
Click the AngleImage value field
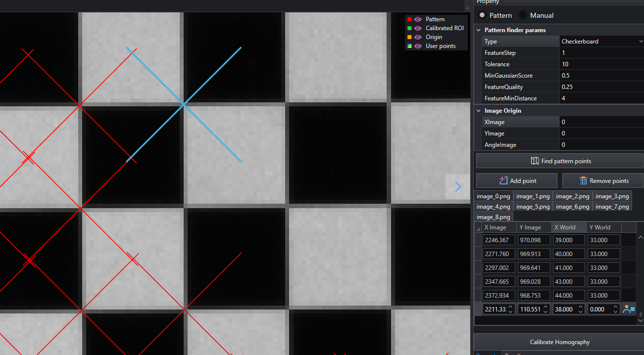pyautogui.click(x=602, y=145)
